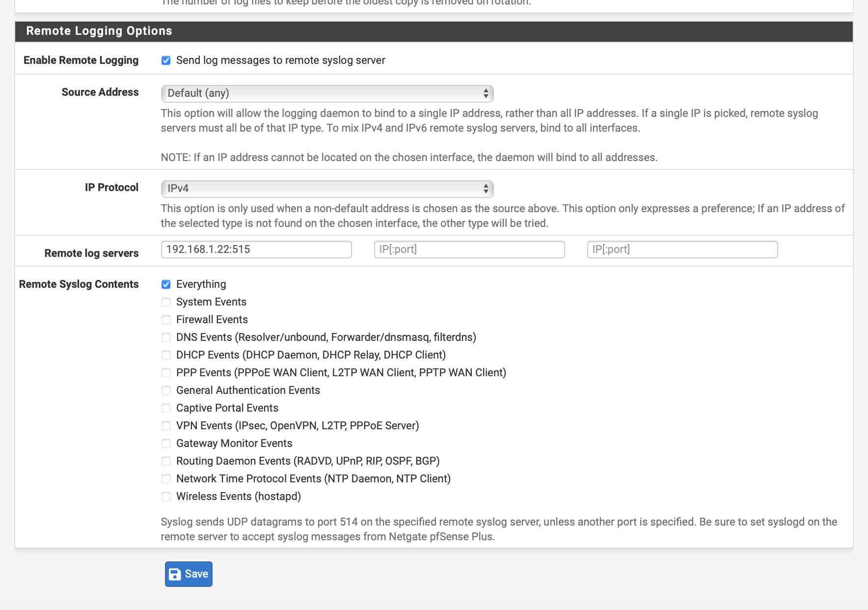Enable Wireless Events logging
This screenshot has width=868, height=610.
pyautogui.click(x=166, y=497)
